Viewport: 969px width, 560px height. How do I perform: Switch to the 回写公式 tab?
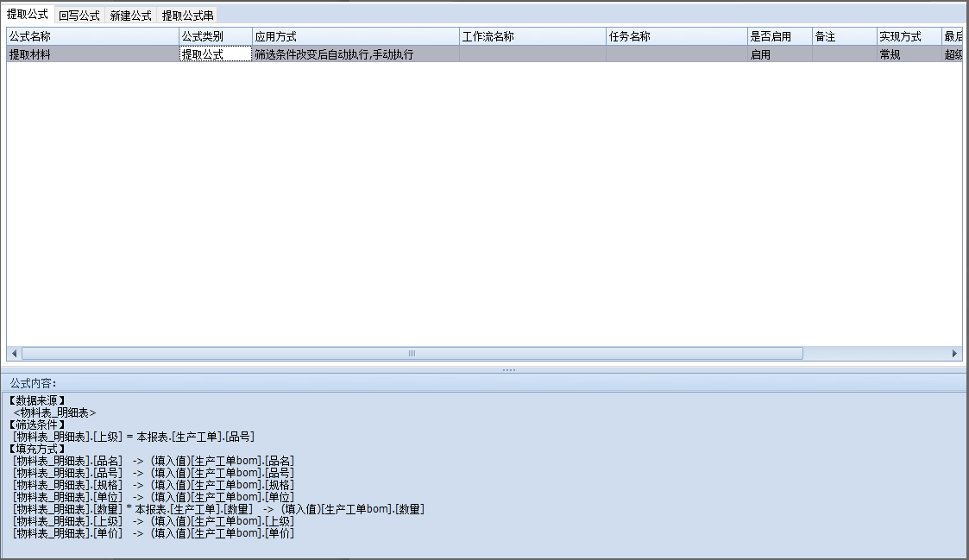[79, 16]
